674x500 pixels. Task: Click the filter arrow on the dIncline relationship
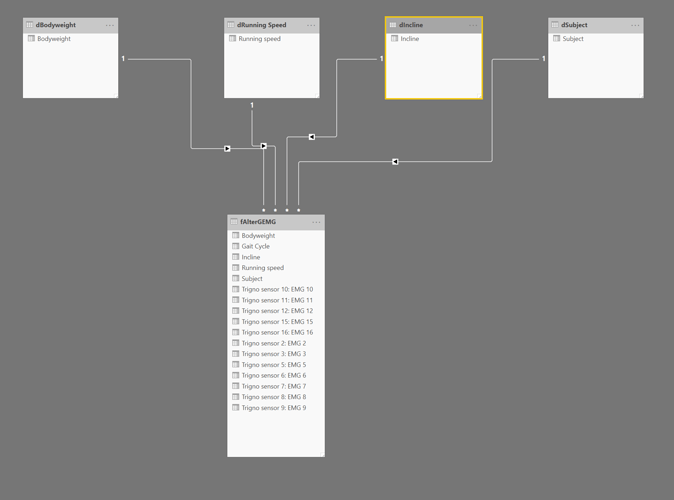(x=312, y=137)
